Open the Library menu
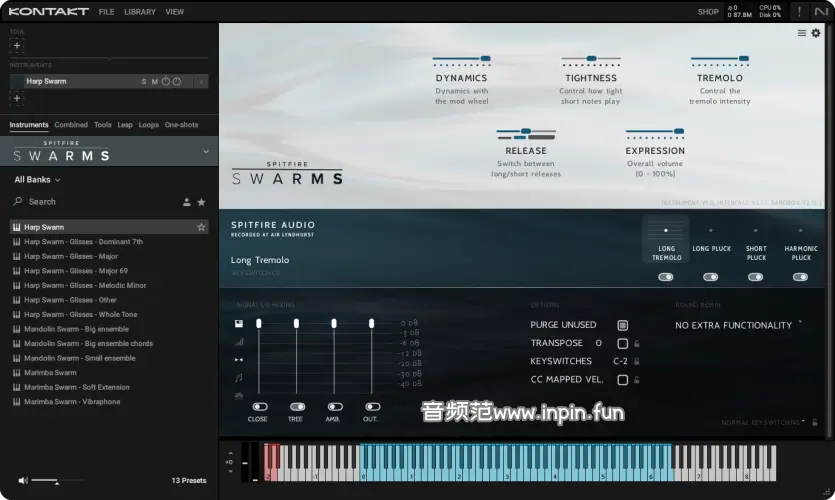 click(140, 12)
